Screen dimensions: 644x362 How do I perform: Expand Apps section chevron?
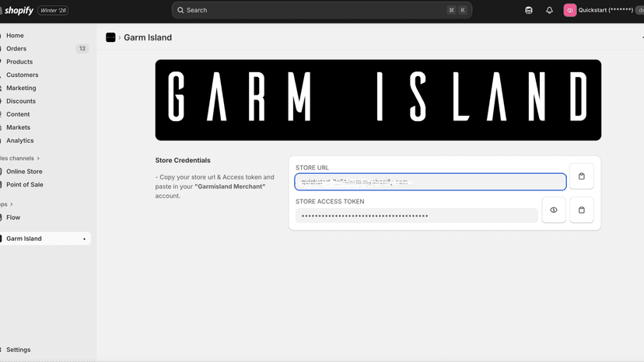[x=12, y=204]
